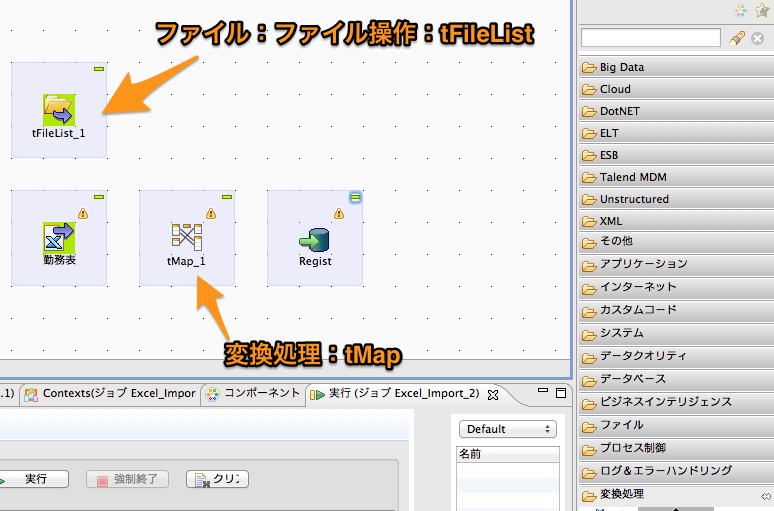The width and height of the screenshot is (774, 511).
Task: Expand the DotNET palette folder
Action: [x=676, y=112]
